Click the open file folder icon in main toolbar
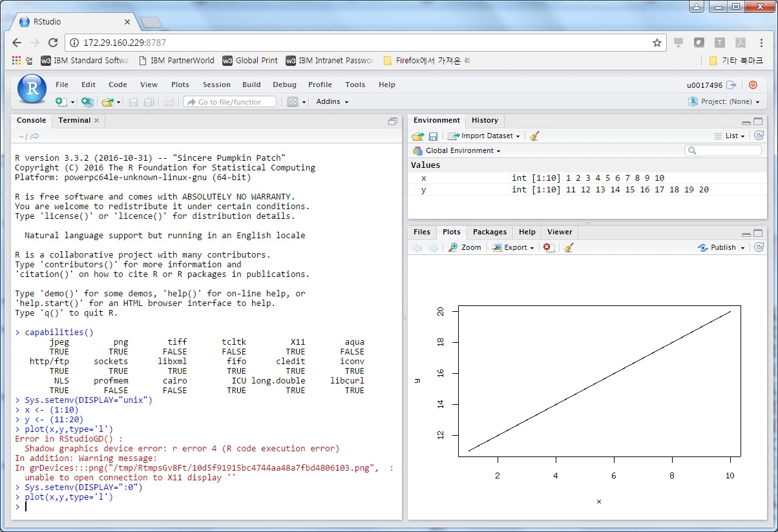The height and width of the screenshot is (532, 778). [x=107, y=102]
